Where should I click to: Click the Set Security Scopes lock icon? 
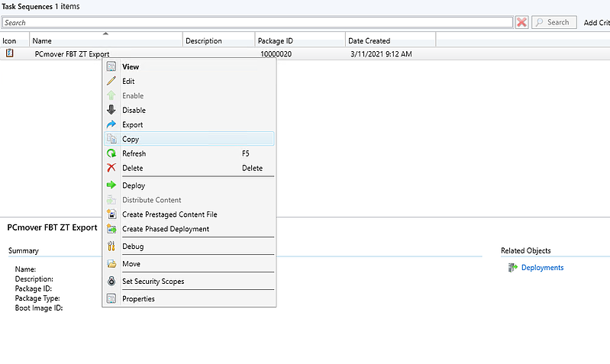[111, 281]
